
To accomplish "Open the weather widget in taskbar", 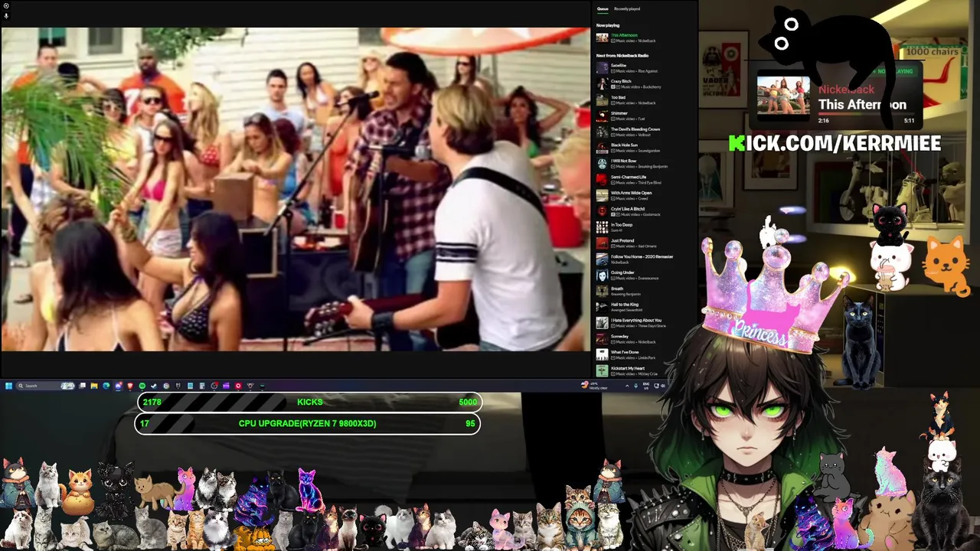I will (593, 386).
